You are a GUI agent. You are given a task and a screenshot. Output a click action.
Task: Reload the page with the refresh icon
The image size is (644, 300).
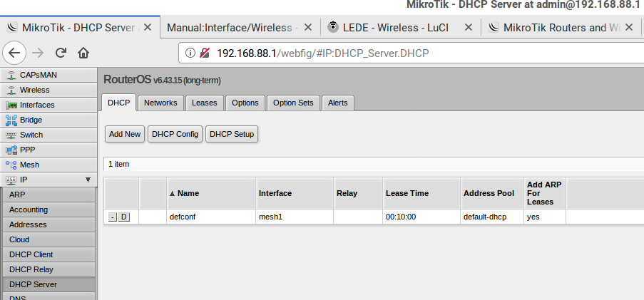pyautogui.click(x=61, y=53)
